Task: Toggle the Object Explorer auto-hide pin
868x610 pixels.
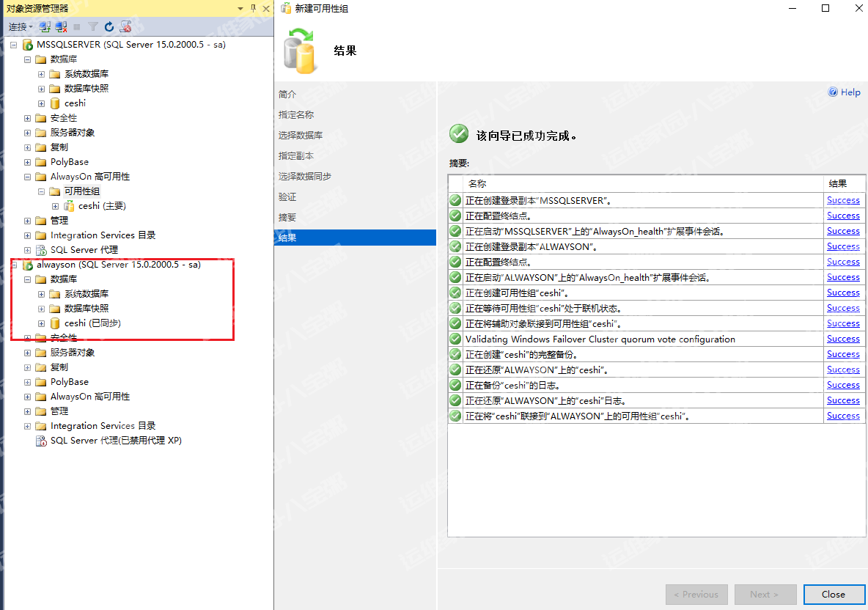Action: [253, 8]
